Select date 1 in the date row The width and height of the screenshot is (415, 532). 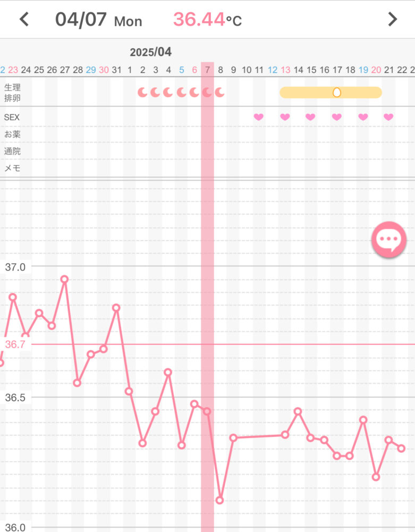click(x=130, y=70)
